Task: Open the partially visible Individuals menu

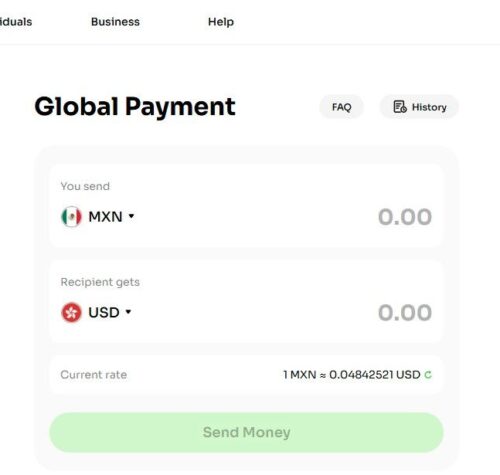Action: pyautogui.click(x=16, y=22)
